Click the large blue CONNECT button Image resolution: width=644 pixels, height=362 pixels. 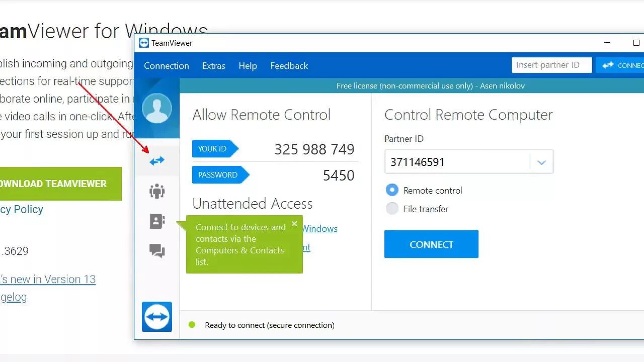[x=431, y=244]
